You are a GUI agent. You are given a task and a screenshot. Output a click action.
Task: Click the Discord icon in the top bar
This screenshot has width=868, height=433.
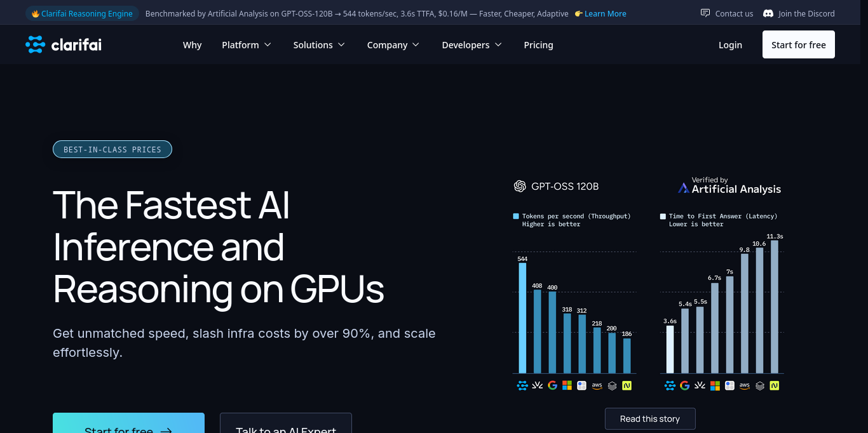click(768, 13)
